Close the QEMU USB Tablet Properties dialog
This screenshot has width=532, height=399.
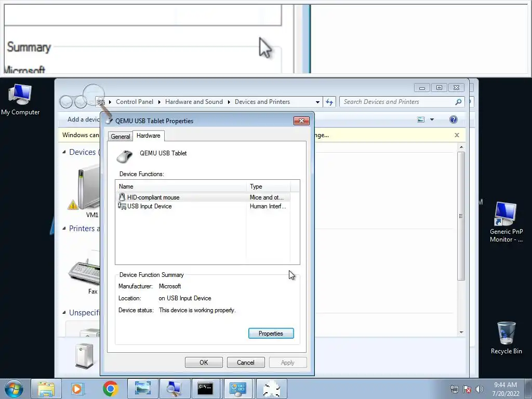click(x=301, y=121)
